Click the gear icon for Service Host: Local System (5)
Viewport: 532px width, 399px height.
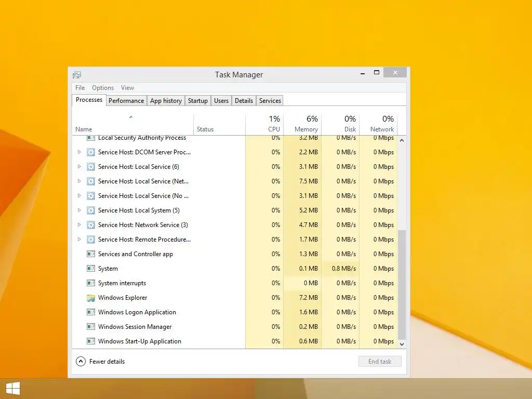pos(90,210)
